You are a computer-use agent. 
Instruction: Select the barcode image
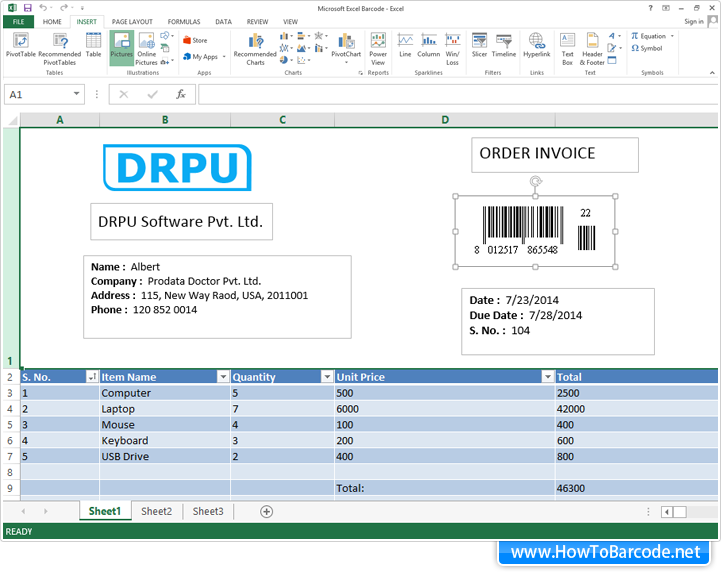point(535,231)
